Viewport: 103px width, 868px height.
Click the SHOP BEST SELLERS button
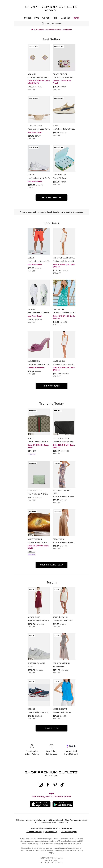(51, 197)
